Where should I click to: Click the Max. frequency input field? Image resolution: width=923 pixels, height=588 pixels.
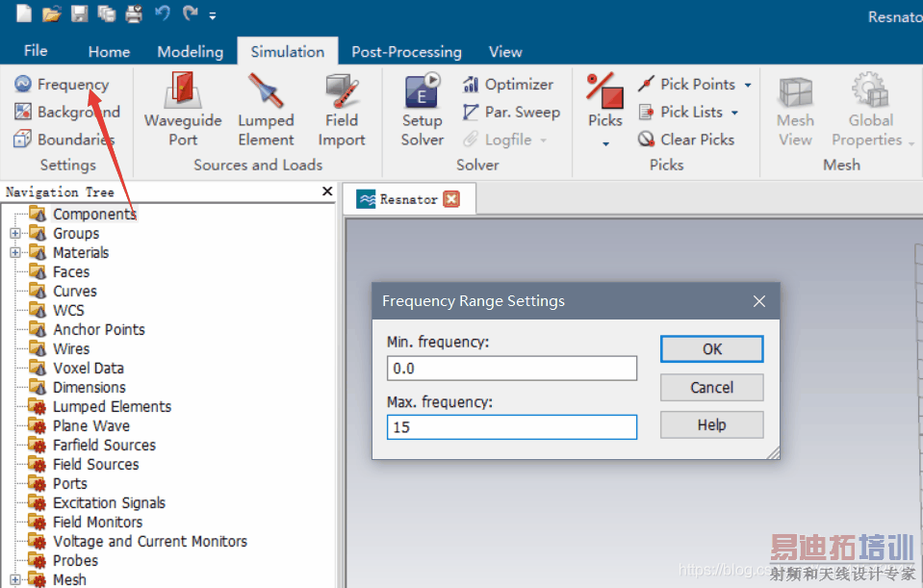tap(511, 427)
